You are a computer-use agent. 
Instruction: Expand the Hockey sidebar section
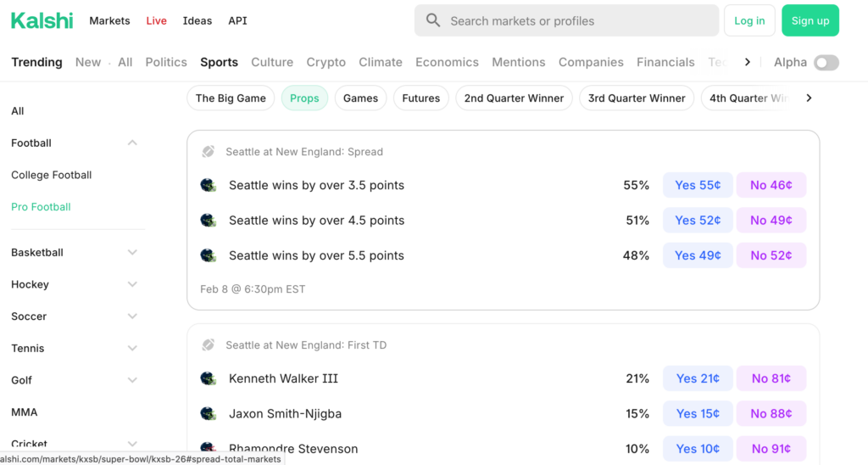132,284
